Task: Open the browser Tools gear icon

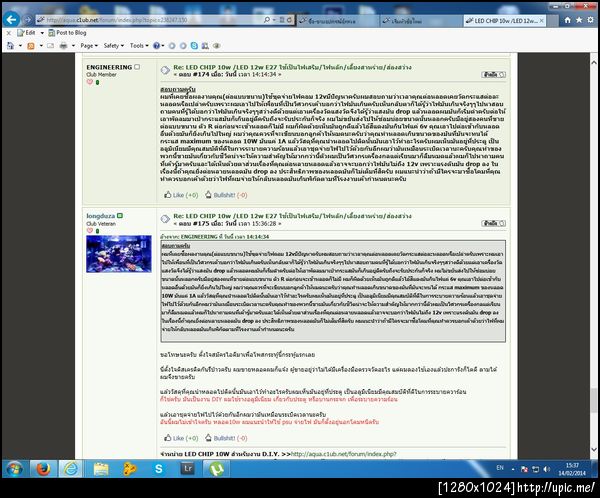Action: click(x=591, y=20)
